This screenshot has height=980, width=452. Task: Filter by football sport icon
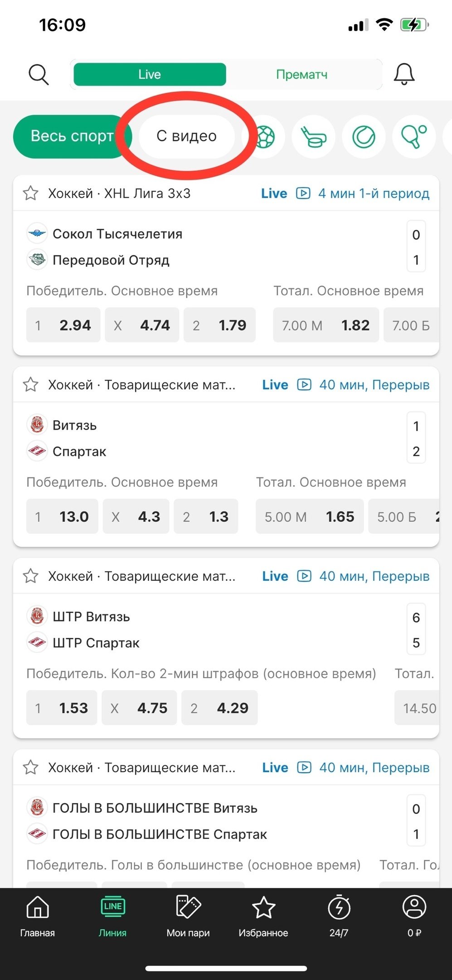point(264,137)
